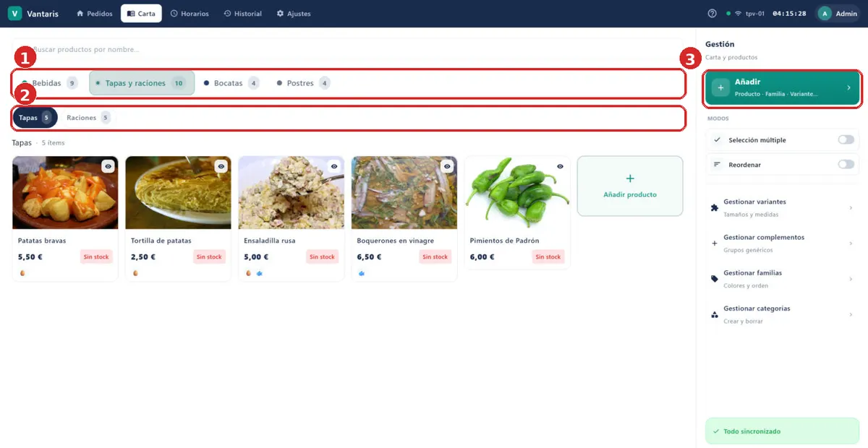Click the plus icon in the Añadir button

(x=720, y=87)
